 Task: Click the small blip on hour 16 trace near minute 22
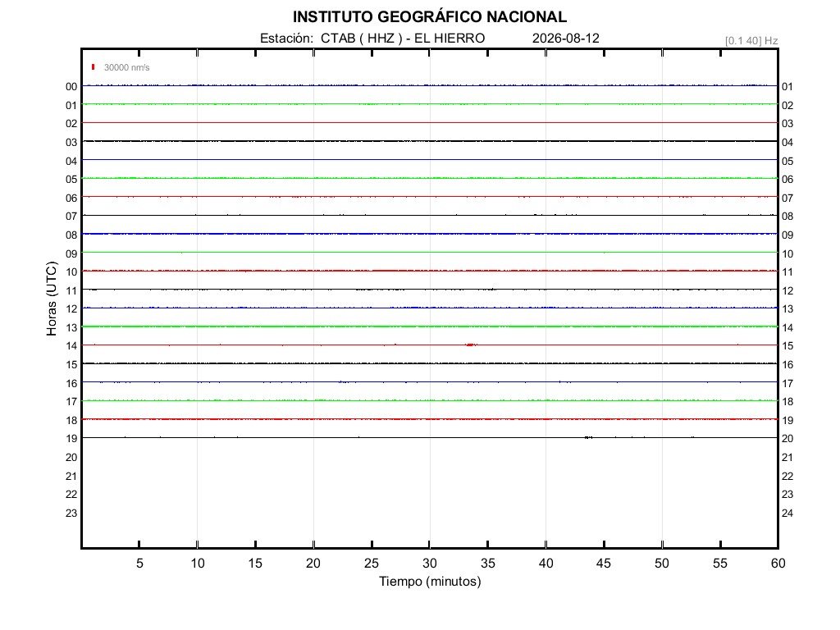343,382
